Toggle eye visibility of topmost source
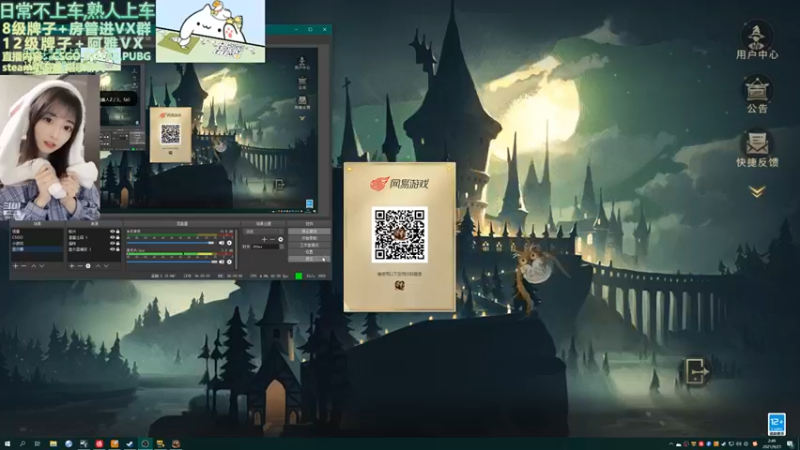This screenshot has height=450, width=800. 112,232
